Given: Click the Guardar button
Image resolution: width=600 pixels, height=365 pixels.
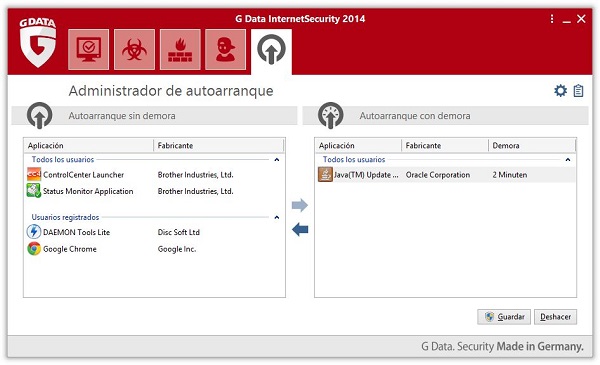Looking at the screenshot, I should 504,317.
